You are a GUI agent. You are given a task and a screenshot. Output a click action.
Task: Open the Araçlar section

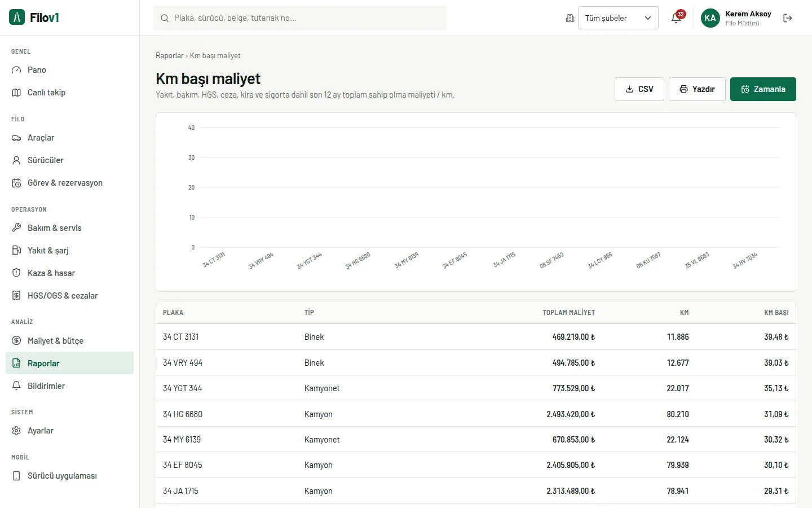pyautogui.click(x=69, y=138)
